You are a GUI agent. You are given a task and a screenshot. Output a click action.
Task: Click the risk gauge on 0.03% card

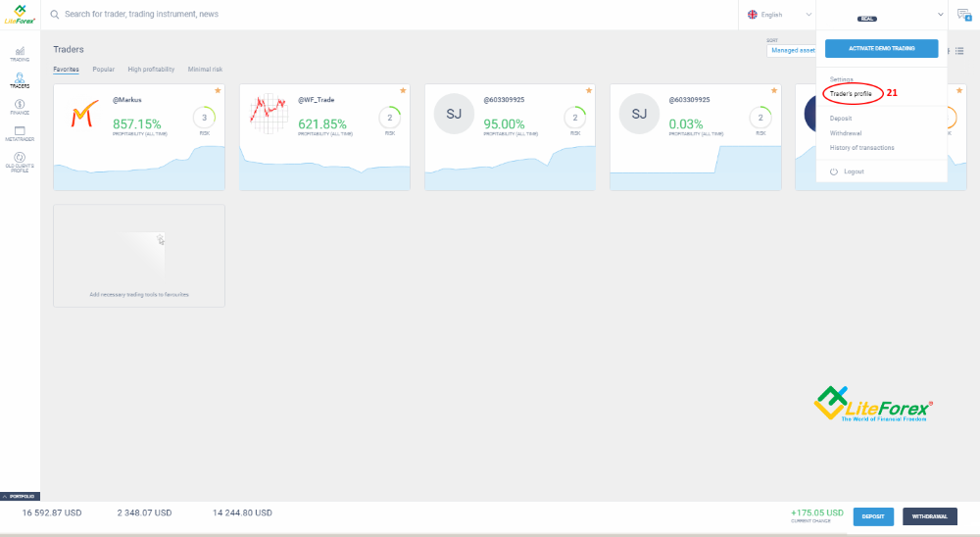[760, 118]
